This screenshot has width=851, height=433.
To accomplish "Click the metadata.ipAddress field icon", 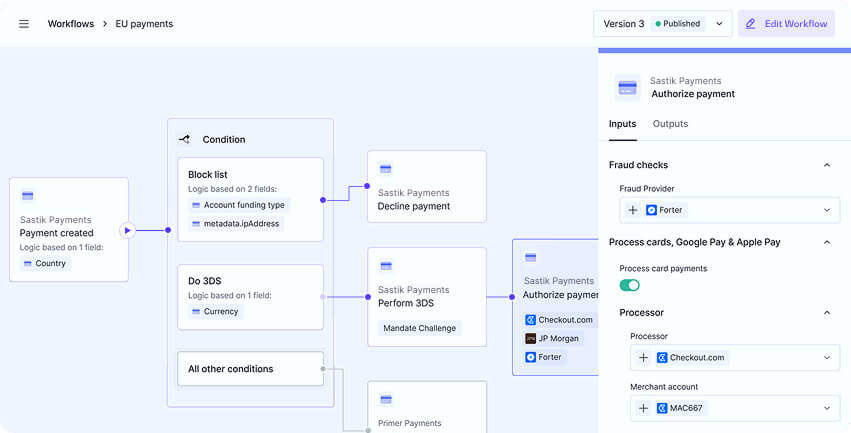I will 196,224.
